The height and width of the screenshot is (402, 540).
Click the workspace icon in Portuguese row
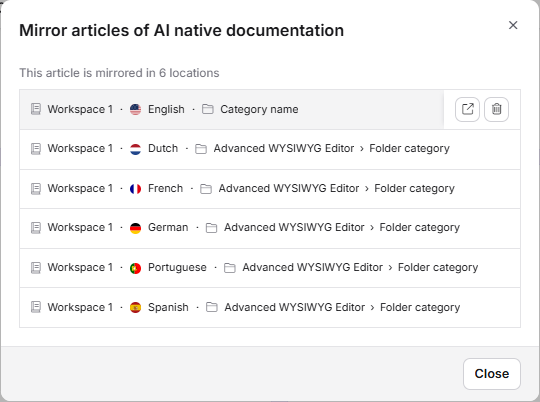pos(36,268)
